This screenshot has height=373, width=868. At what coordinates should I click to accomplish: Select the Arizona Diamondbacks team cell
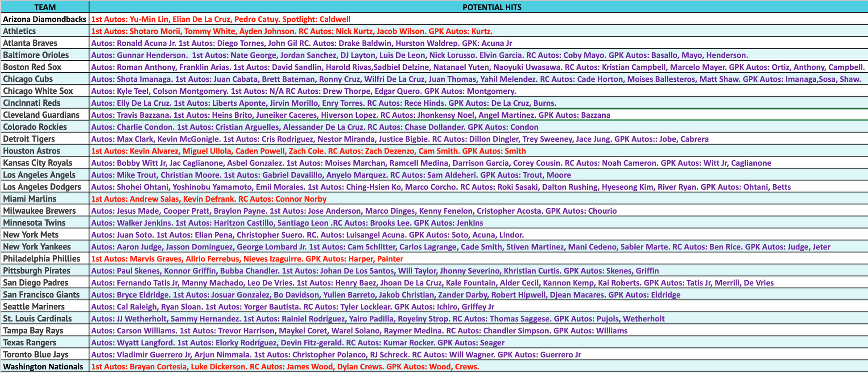pyautogui.click(x=45, y=19)
